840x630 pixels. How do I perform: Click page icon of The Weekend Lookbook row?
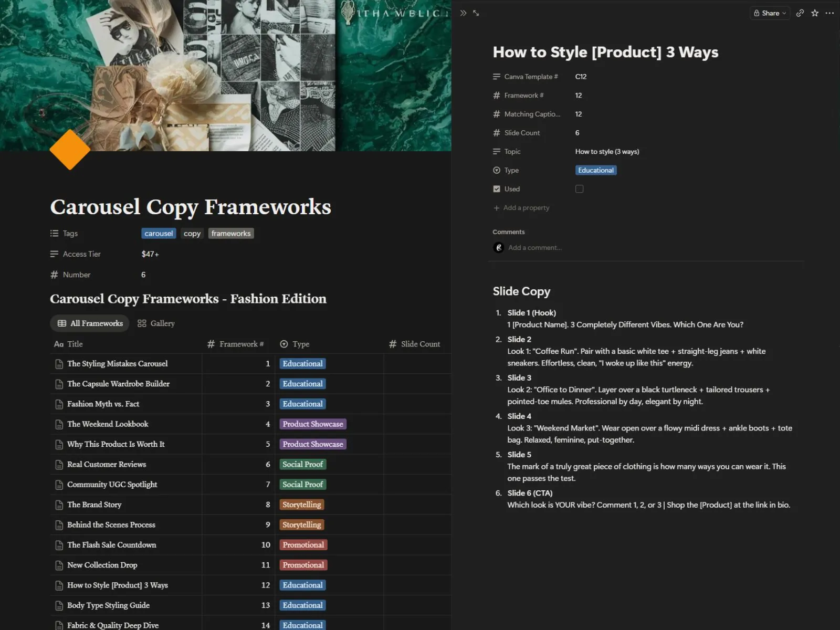point(59,424)
